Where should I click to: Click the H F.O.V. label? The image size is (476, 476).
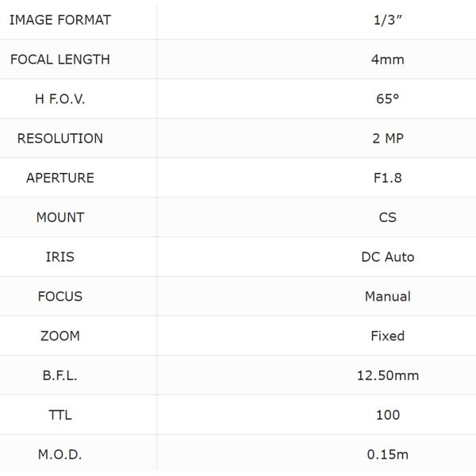pyautogui.click(x=60, y=99)
